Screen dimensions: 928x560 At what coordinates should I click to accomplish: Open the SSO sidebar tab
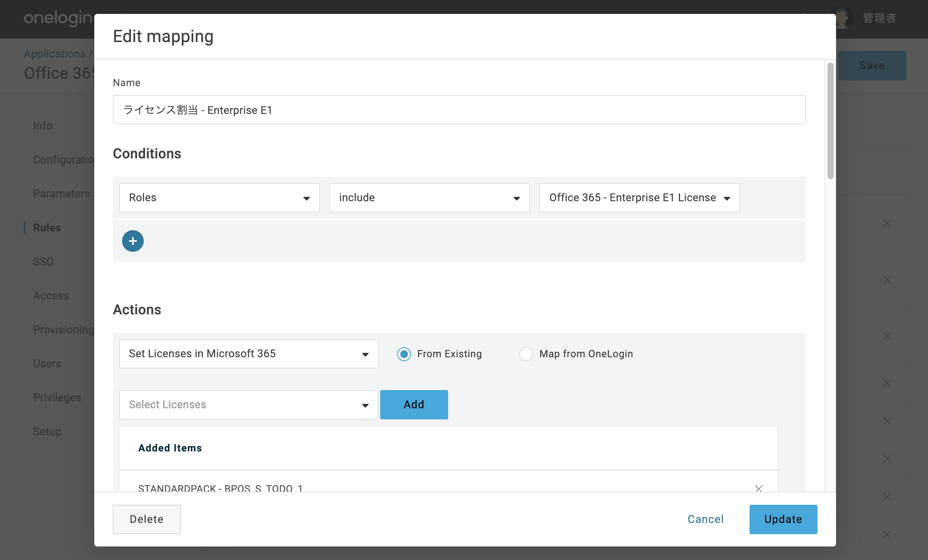(43, 261)
